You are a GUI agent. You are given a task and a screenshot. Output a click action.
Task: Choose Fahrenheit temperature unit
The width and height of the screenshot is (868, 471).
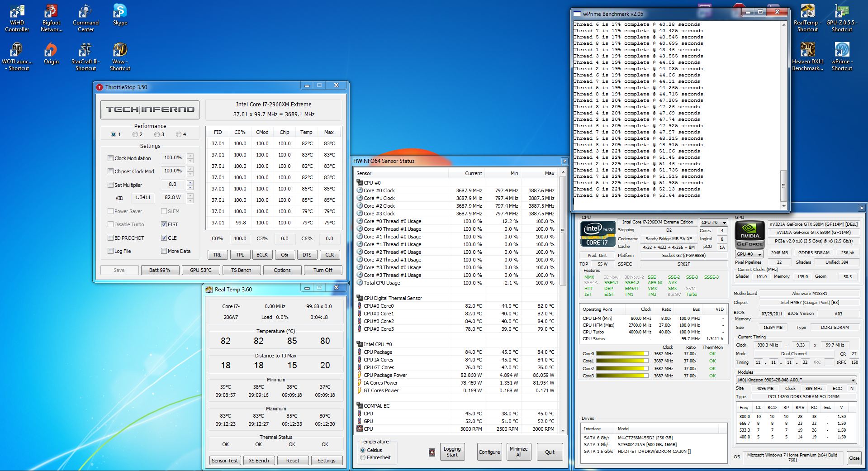(x=363, y=457)
